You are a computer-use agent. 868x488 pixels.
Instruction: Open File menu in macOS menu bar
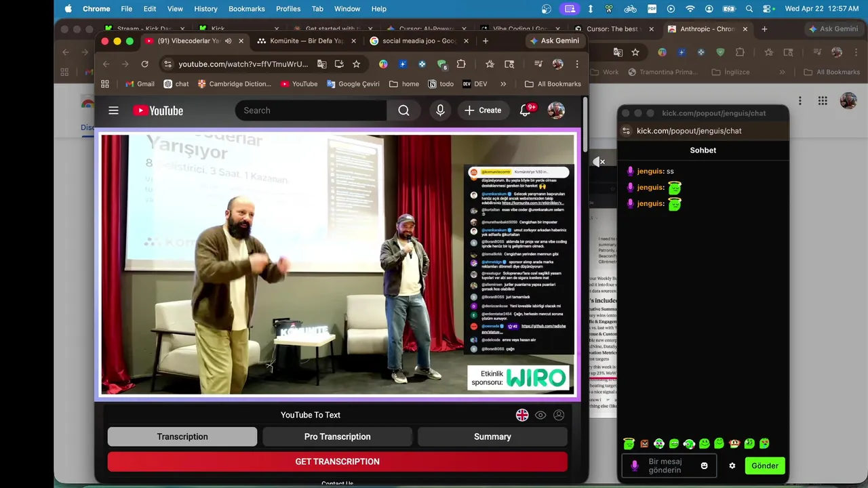tap(127, 9)
